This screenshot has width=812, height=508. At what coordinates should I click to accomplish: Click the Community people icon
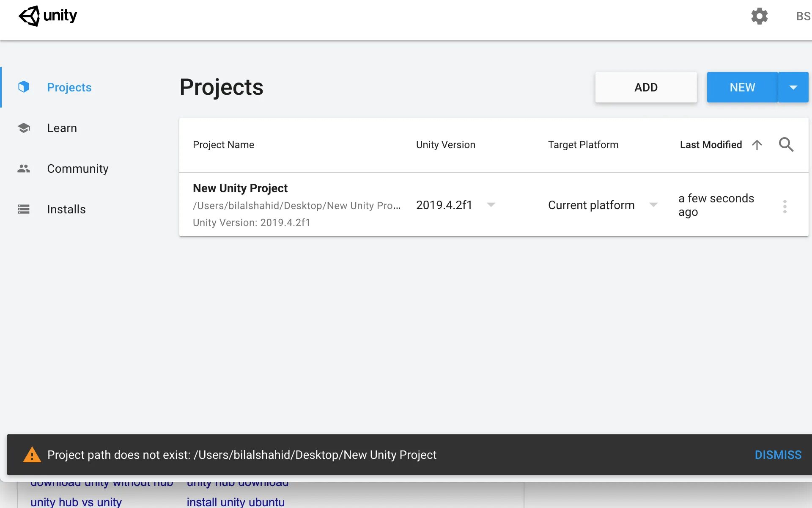coord(24,168)
